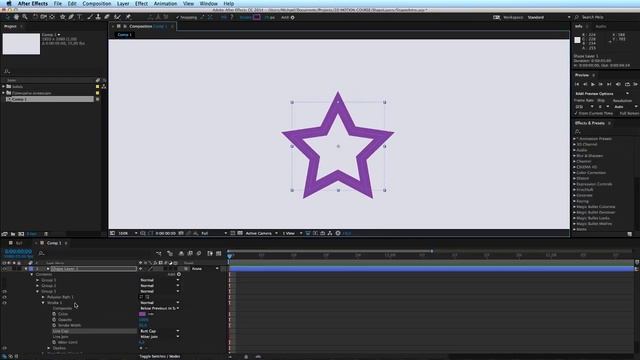Screen dimensions: 640x360
Task: Open the After Effects application menu
Action: point(33,3)
